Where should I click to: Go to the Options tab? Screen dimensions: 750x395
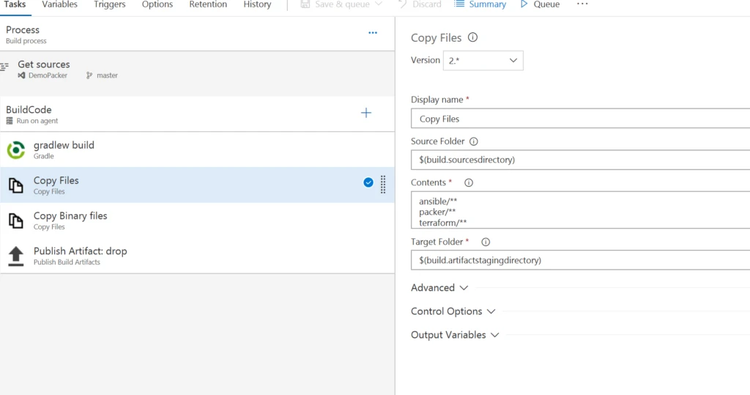click(x=157, y=4)
